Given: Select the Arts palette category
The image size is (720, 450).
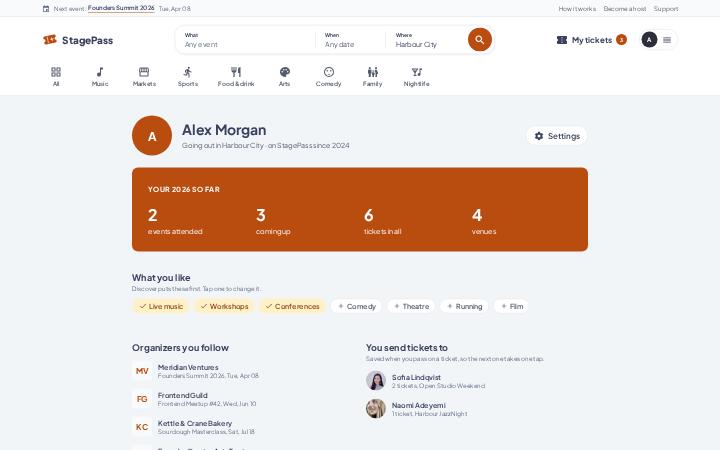Looking at the screenshot, I should [284, 76].
